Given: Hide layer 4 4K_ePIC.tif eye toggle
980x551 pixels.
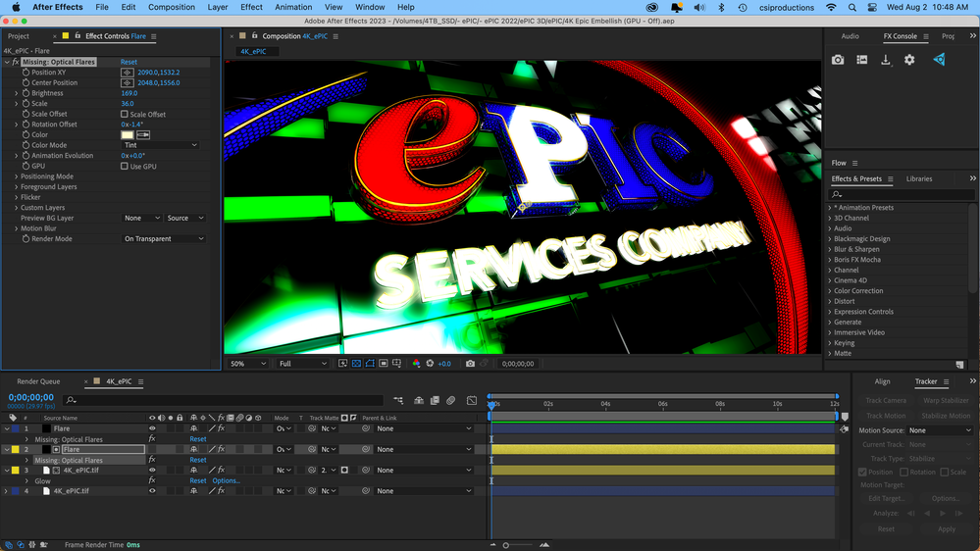Looking at the screenshot, I should [x=152, y=491].
